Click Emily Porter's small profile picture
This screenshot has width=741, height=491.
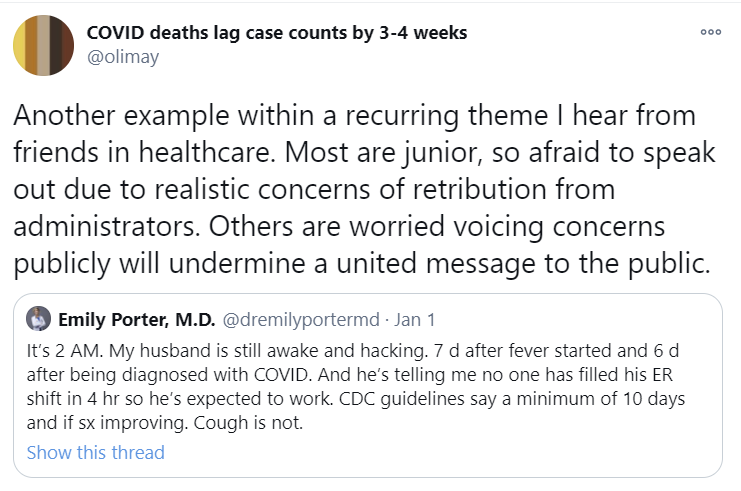click(x=37, y=319)
